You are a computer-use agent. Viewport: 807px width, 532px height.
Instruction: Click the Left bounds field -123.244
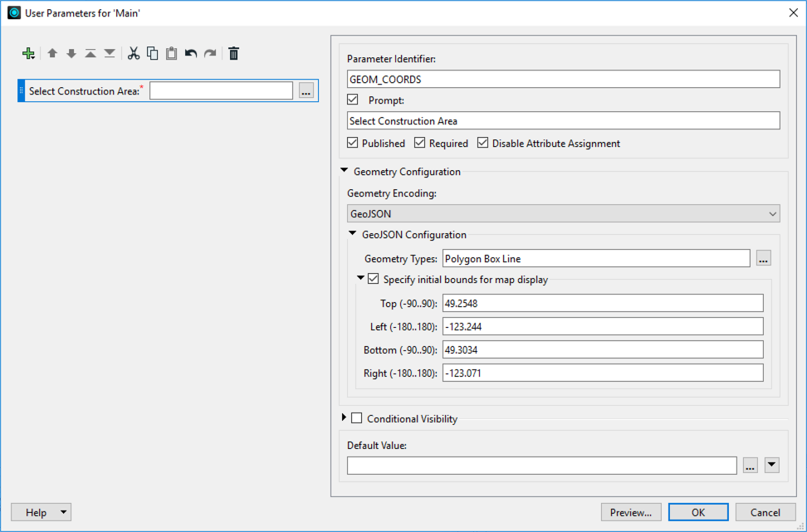[x=603, y=326]
